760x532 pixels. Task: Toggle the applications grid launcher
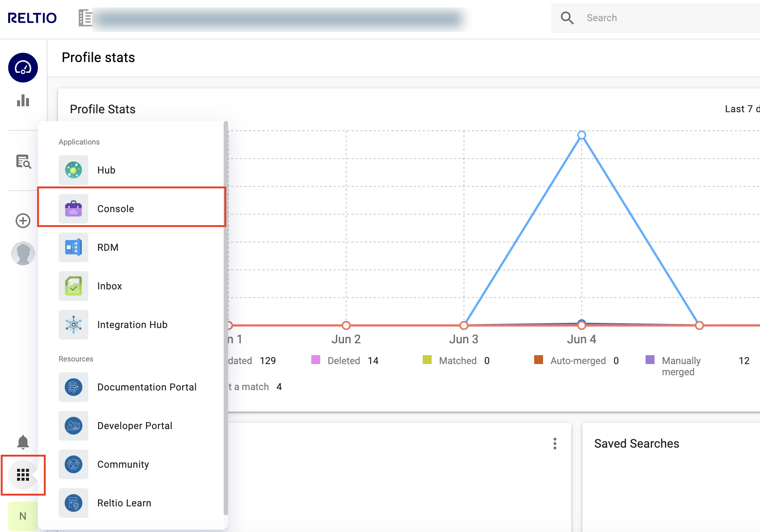23,475
